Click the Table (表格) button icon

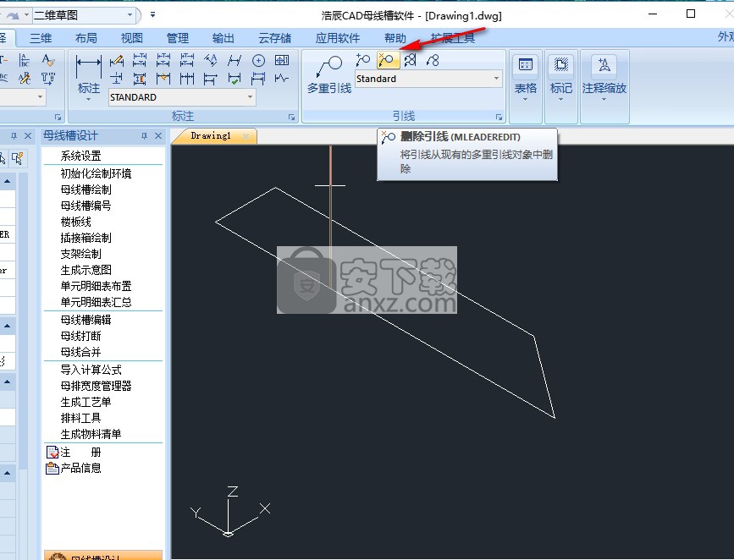525,64
